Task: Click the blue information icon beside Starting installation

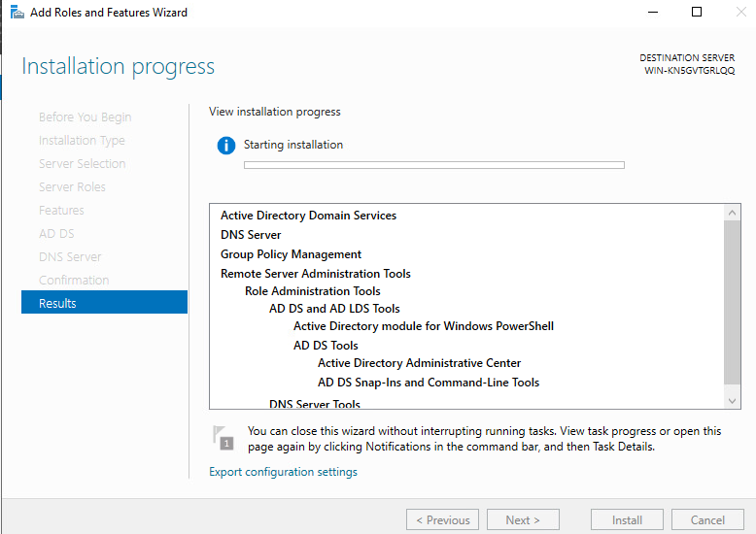Action: pos(226,145)
